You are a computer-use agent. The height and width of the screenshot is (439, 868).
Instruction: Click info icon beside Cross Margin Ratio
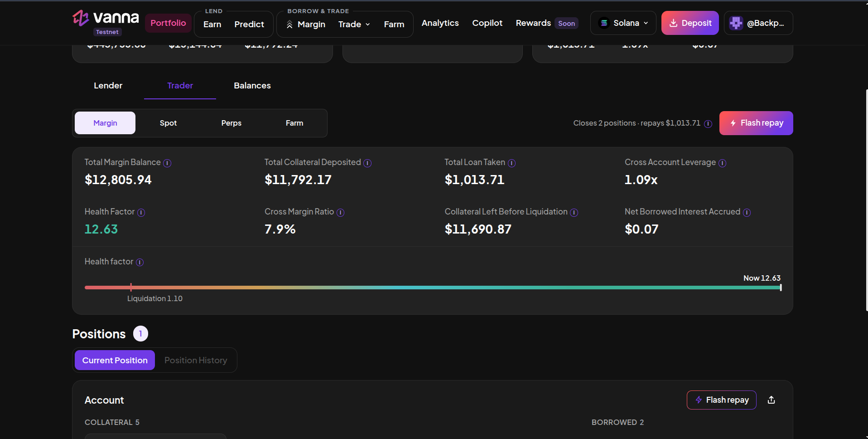click(x=340, y=213)
